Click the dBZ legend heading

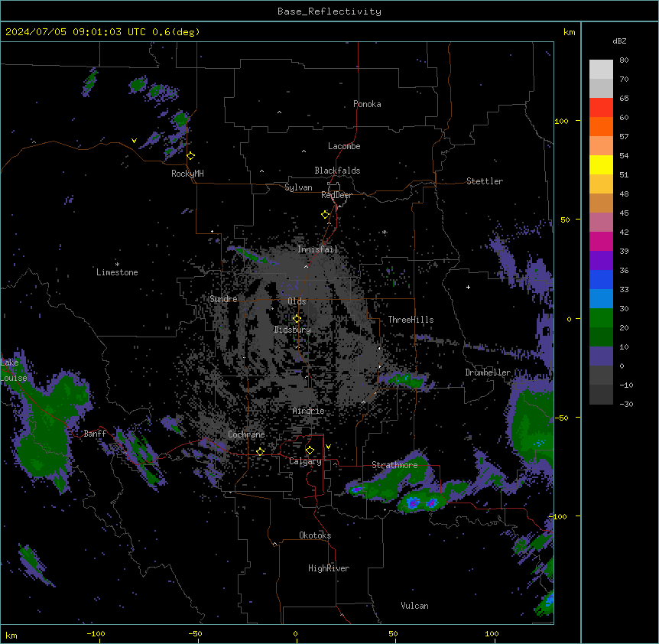(x=619, y=41)
